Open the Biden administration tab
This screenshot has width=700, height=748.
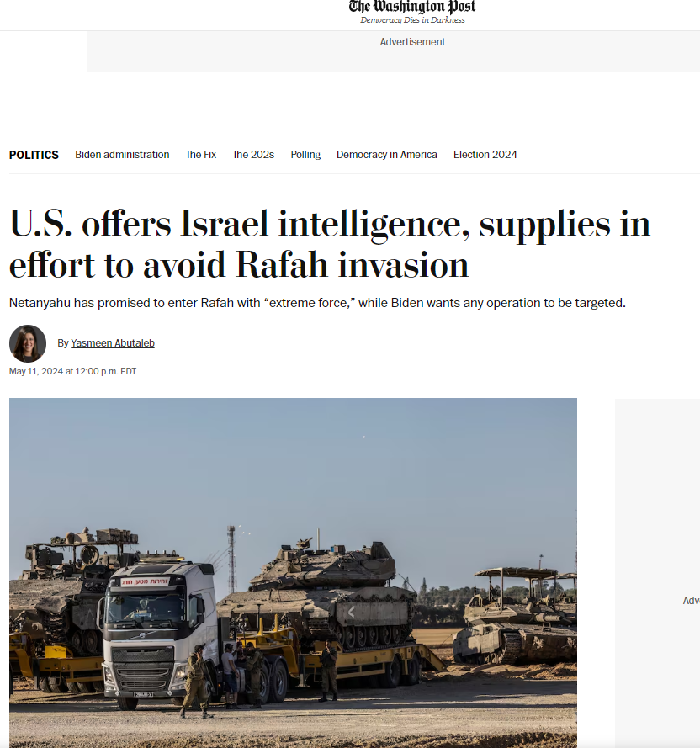click(x=122, y=155)
